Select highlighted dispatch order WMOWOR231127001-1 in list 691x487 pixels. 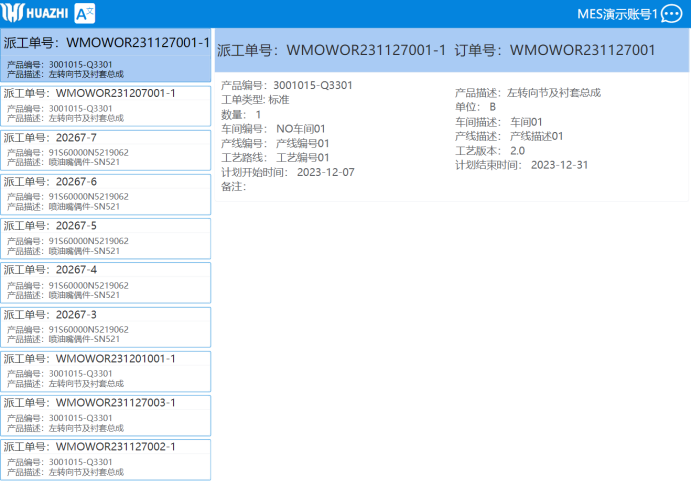[x=106, y=56]
